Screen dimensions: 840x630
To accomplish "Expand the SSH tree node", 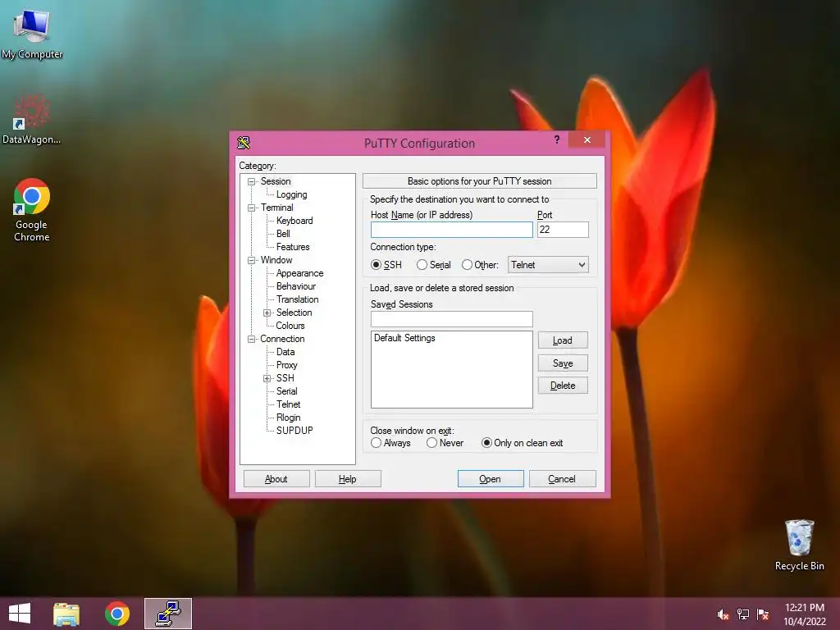I will pos(267,378).
